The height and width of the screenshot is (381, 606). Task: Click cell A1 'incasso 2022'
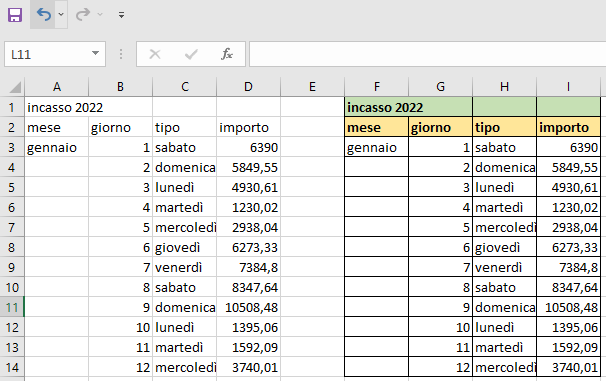point(57,107)
